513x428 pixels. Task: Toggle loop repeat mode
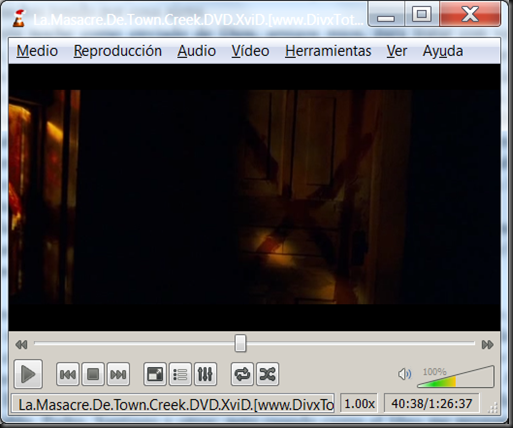tap(242, 374)
